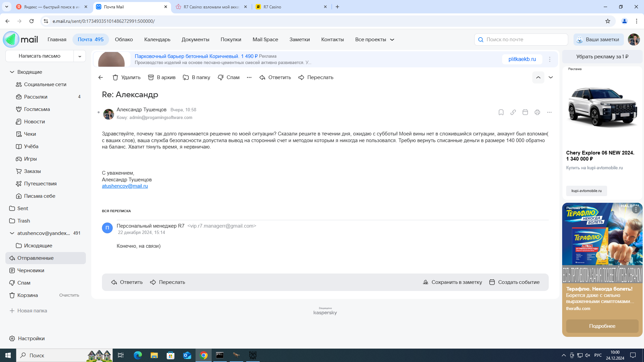Go to previous message with up chevron
644x362 pixels.
click(538, 77)
